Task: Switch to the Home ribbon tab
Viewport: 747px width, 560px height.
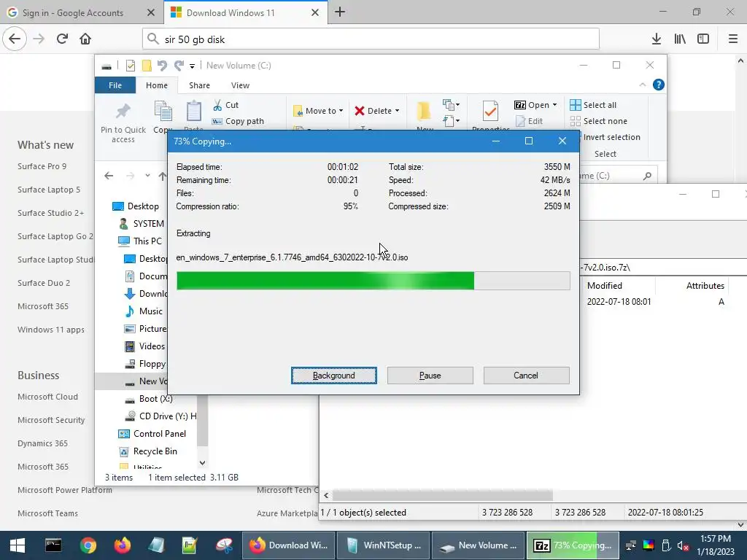Action: 157,85
